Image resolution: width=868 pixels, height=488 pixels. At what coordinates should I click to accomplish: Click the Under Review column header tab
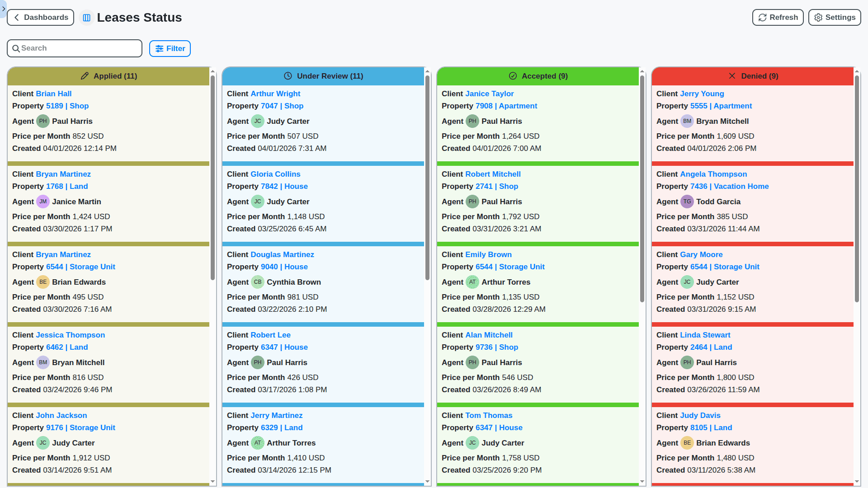[x=323, y=76]
